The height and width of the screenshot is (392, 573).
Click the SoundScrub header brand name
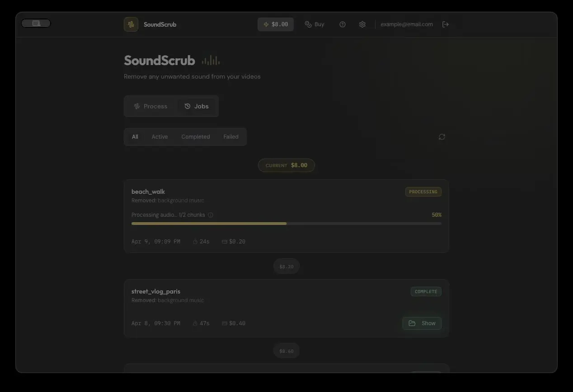coord(160,24)
